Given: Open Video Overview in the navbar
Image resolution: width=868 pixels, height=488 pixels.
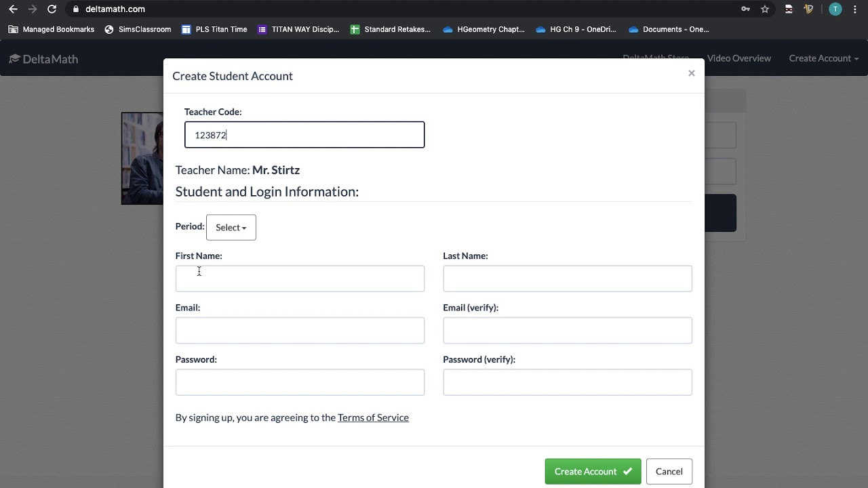Looking at the screenshot, I should click(739, 58).
